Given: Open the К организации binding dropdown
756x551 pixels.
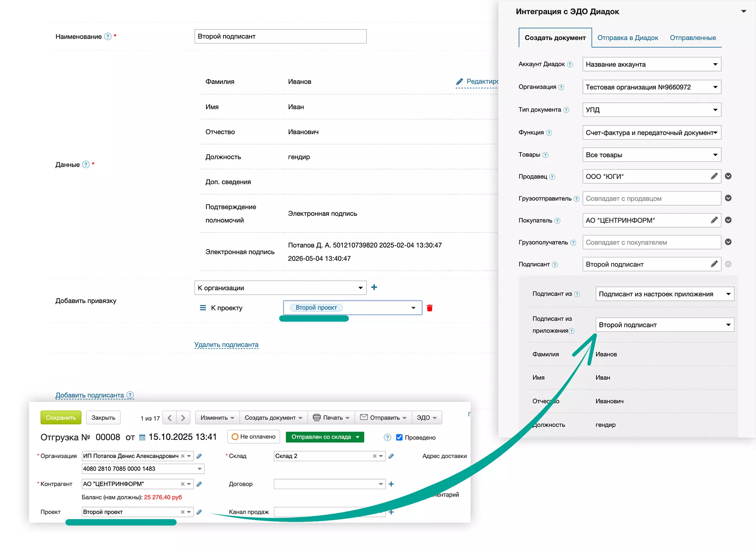Looking at the screenshot, I should pyautogui.click(x=280, y=288).
